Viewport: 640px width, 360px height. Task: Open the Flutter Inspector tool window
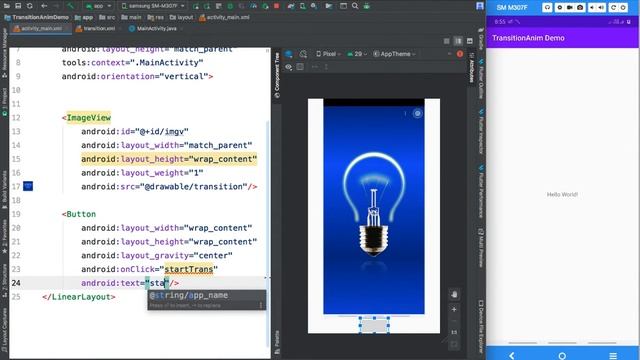(481, 131)
